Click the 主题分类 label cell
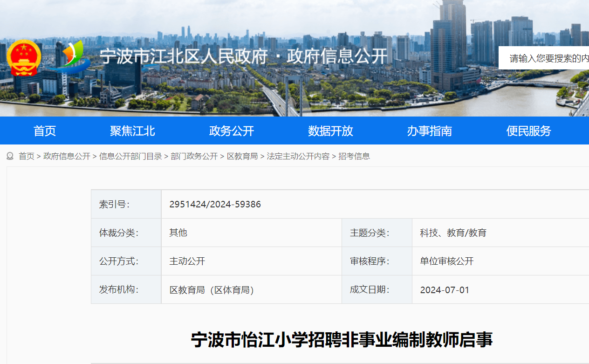This screenshot has width=589, height=364. tap(377, 233)
